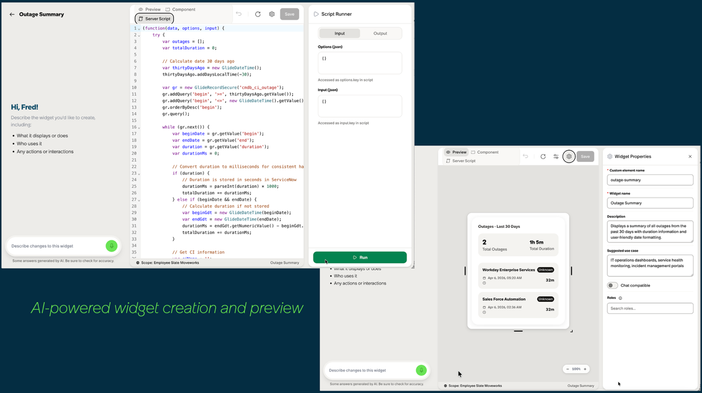Switch Script Runner to Output tab

point(380,34)
